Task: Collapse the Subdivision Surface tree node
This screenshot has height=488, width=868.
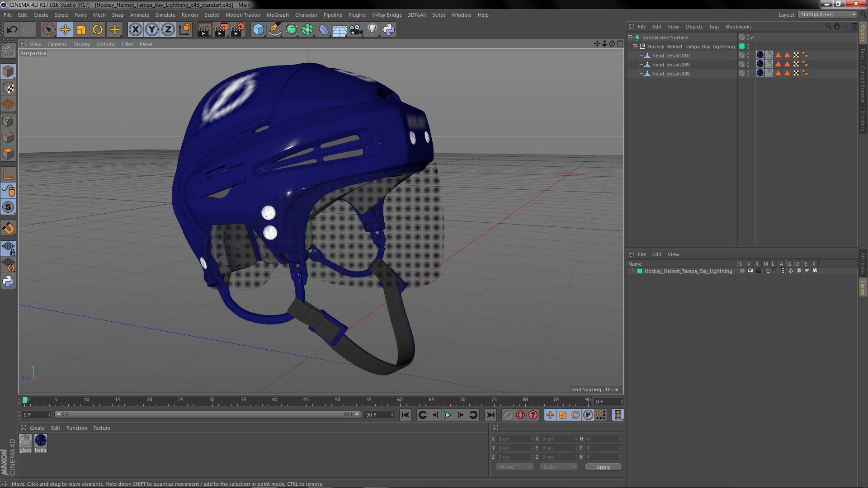Action: point(630,38)
